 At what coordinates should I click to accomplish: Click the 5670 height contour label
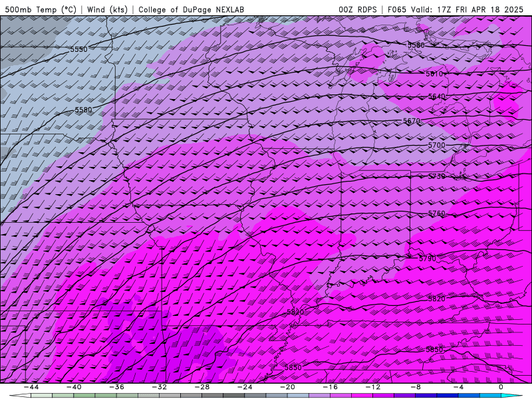(412, 121)
